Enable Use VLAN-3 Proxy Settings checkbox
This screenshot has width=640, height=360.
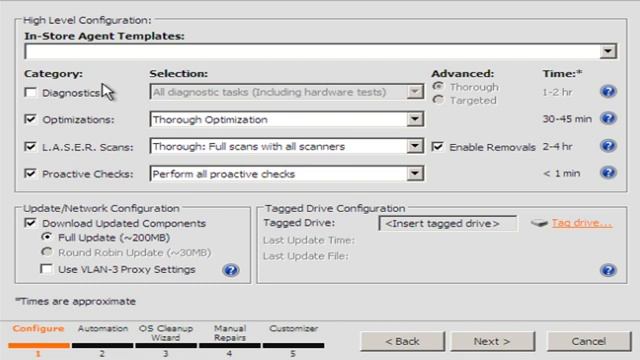click(47, 269)
